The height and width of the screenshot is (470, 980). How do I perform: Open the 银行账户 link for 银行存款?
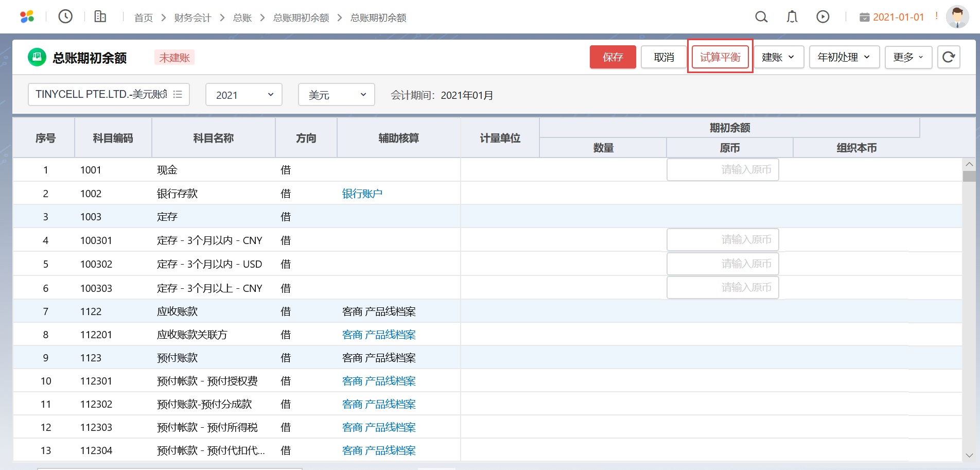click(362, 194)
